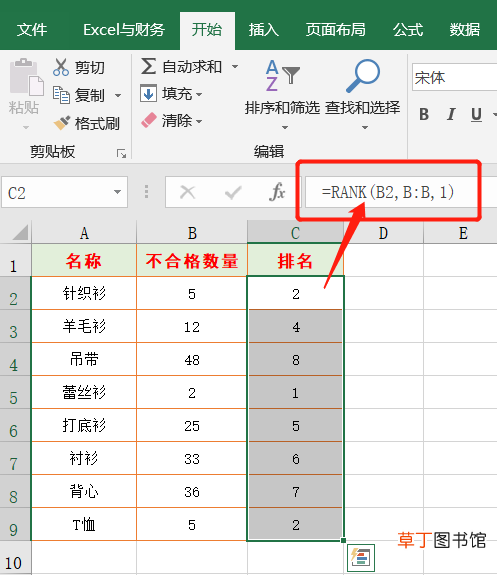Select column C header
Image resolution: width=497 pixels, height=575 pixels.
click(x=295, y=232)
